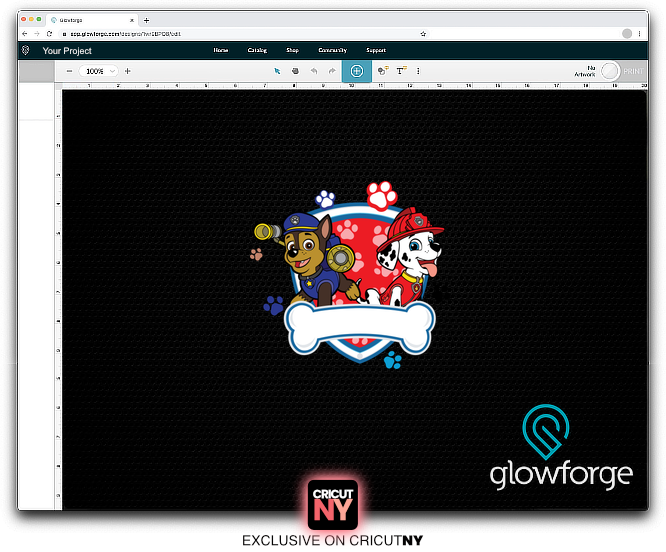Viewport: 666px width, 552px height.
Task: Undo the last action
Action: pos(314,71)
